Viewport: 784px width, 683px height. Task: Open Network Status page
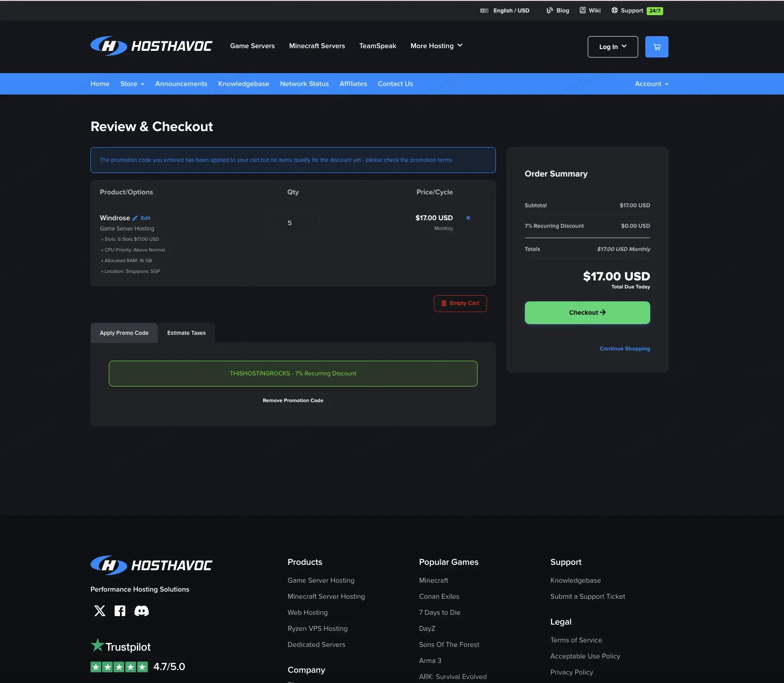pyautogui.click(x=304, y=84)
